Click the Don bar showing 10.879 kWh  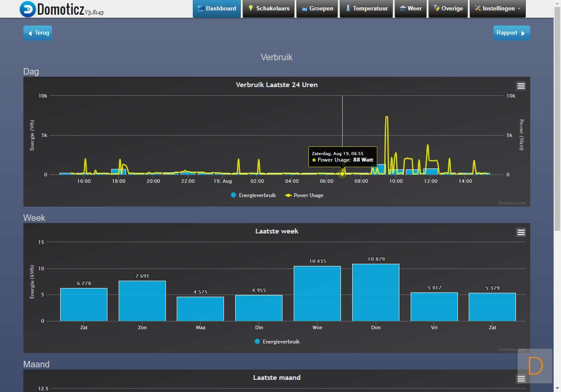pyautogui.click(x=376, y=292)
